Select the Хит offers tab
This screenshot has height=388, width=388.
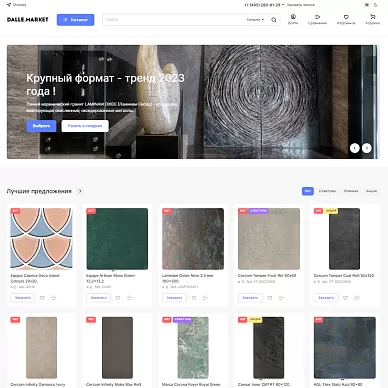(308, 191)
